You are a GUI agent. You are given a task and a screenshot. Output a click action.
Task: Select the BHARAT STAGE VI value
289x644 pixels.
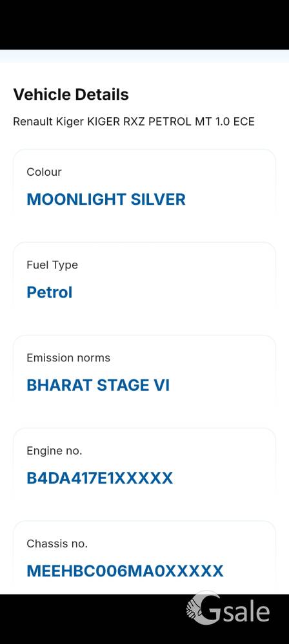pos(98,385)
